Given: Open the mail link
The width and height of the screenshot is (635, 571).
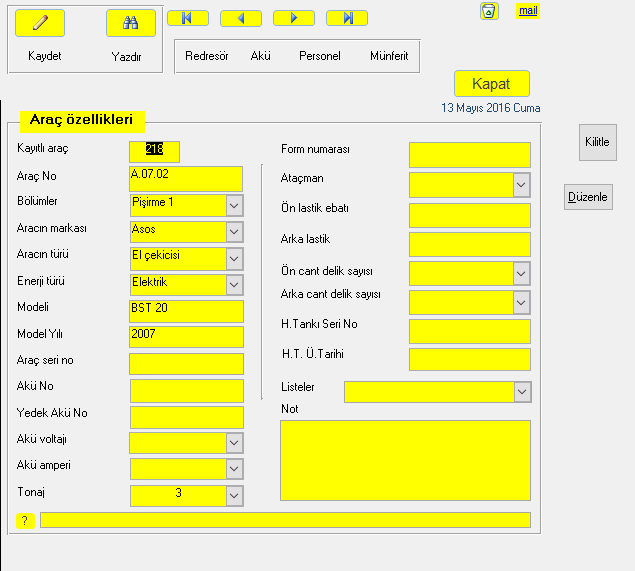Looking at the screenshot, I should (x=528, y=11).
